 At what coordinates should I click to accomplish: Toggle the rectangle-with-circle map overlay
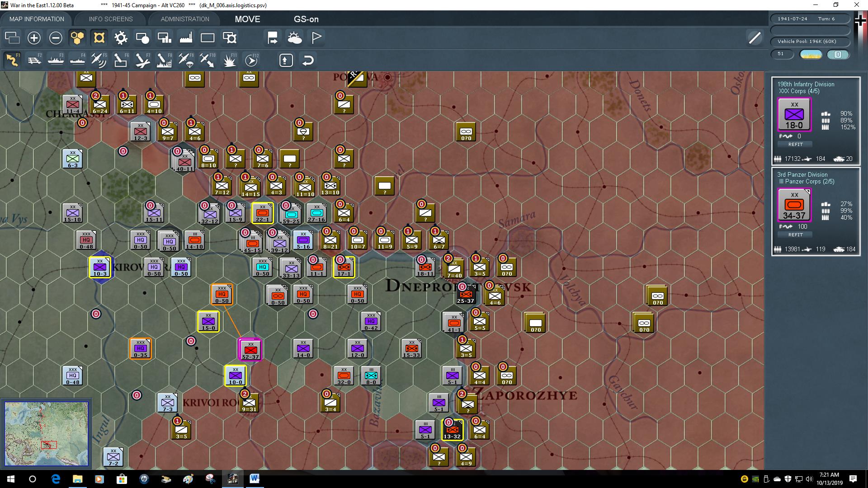(142, 38)
